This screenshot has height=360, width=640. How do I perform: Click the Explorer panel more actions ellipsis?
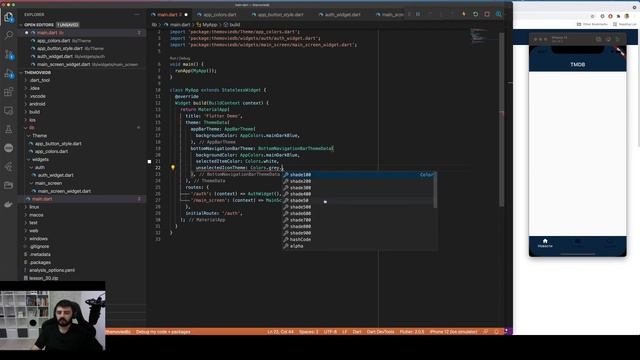(136, 14)
